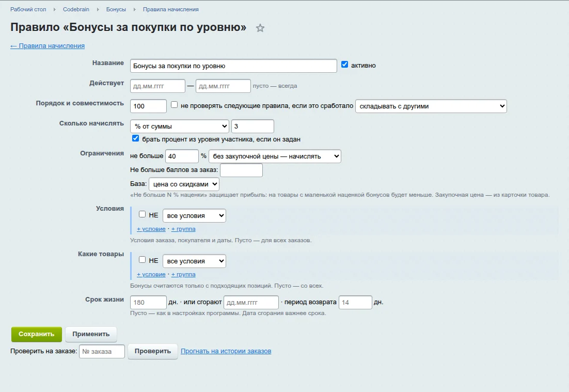
Task: Focus the Действует start date field
Action: (157, 86)
